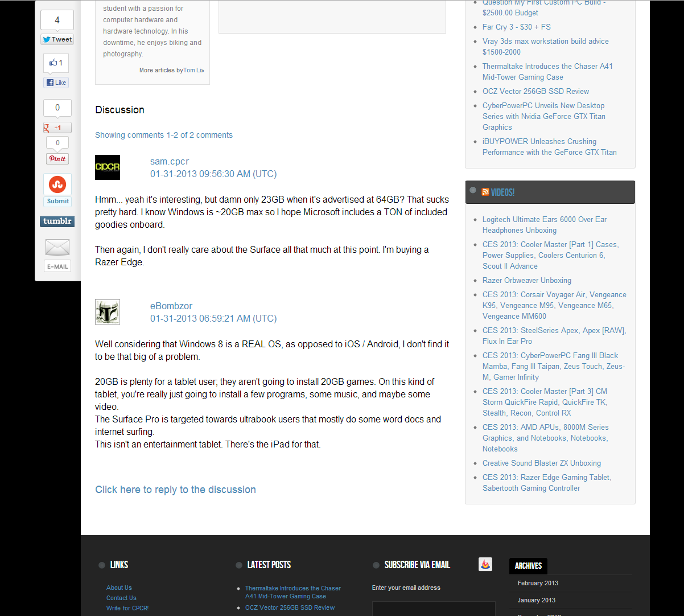684x616 pixels.
Task: Open the OCZ Vector 256GB SSD Review sidebar link
Action: pyautogui.click(x=535, y=91)
